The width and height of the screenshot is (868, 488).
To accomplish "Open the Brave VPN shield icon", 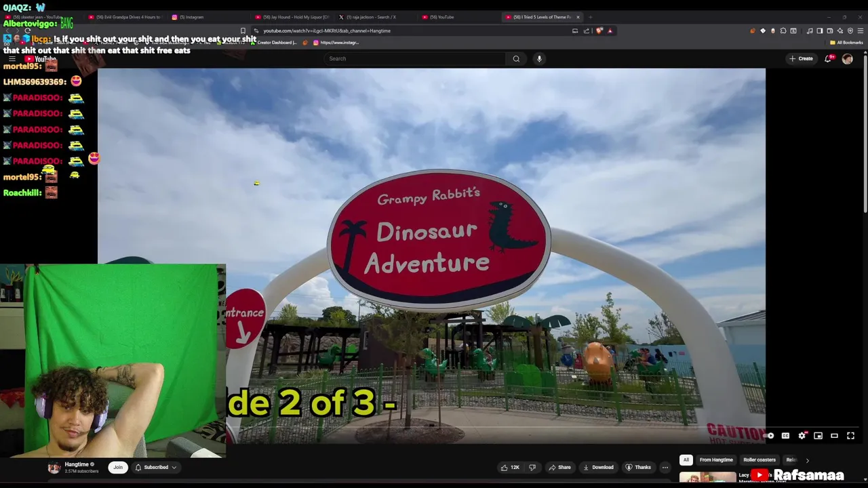I will point(850,30).
